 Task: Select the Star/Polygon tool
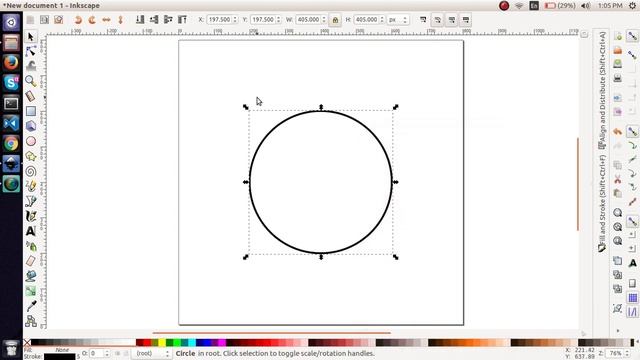31,156
